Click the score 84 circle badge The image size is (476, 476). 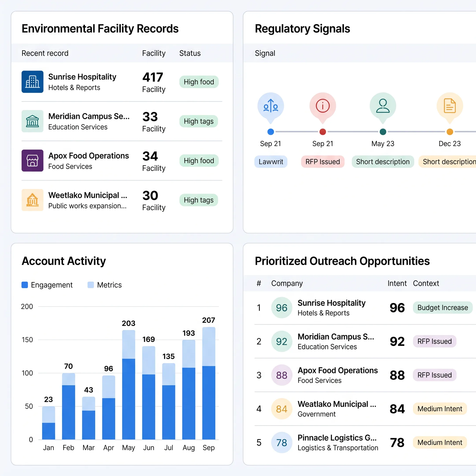pyautogui.click(x=282, y=409)
